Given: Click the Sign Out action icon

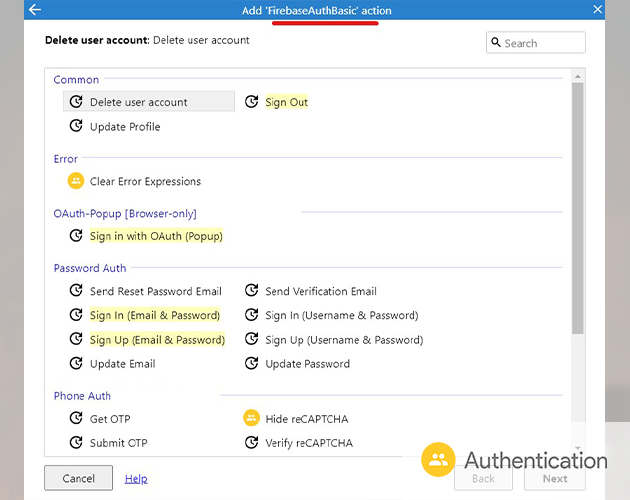Looking at the screenshot, I should (x=252, y=102).
